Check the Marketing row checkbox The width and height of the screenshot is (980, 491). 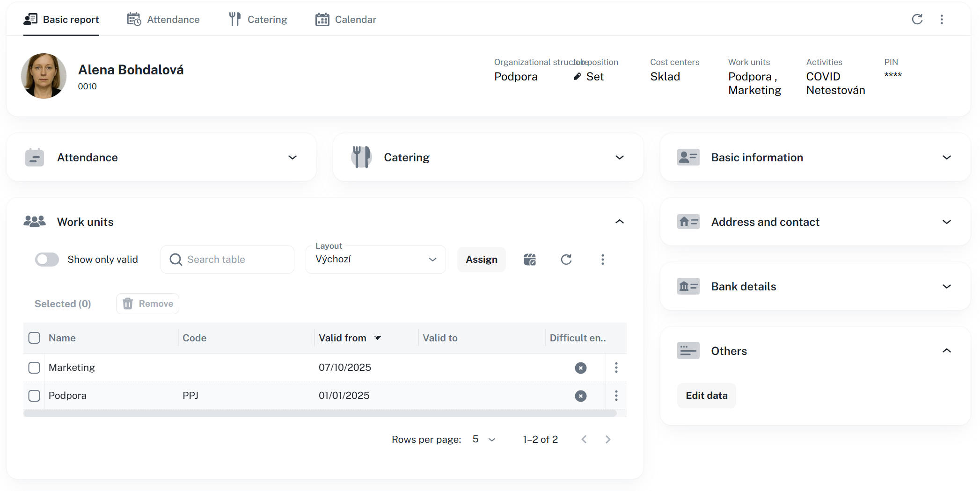(x=34, y=368)
